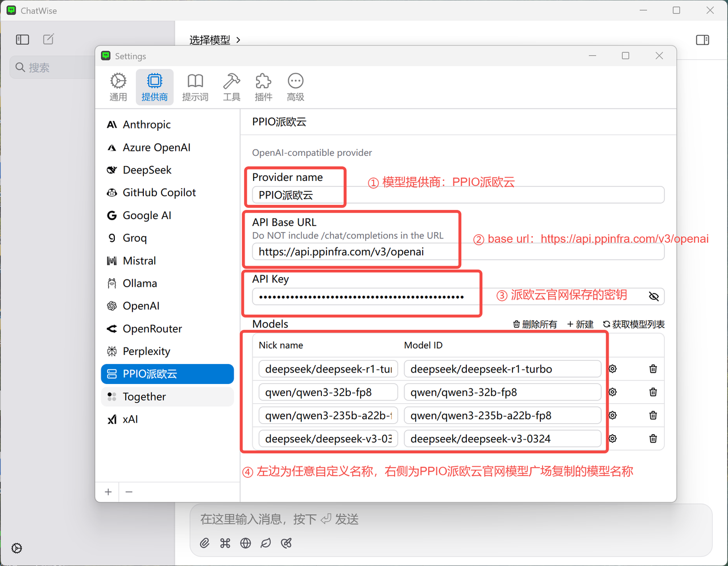This screenshot has height=566, width=728.
Task: Open the Advanced (高级) tab
Action: click(x=295, y=87)
